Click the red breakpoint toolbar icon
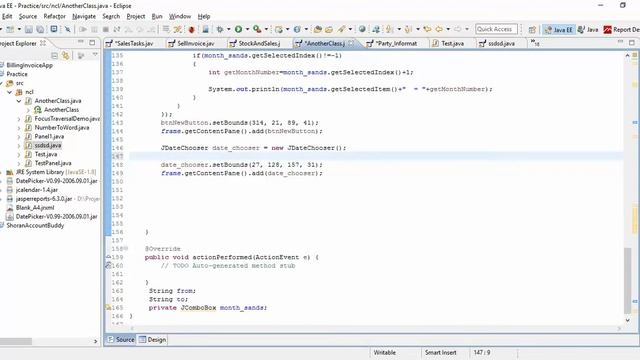 191,29
